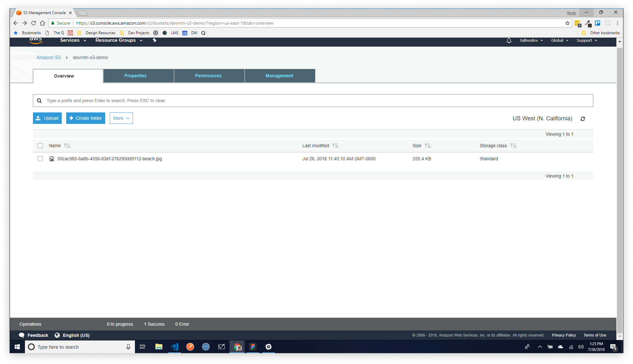Open the notifications bell icon

tap(509, 41)
